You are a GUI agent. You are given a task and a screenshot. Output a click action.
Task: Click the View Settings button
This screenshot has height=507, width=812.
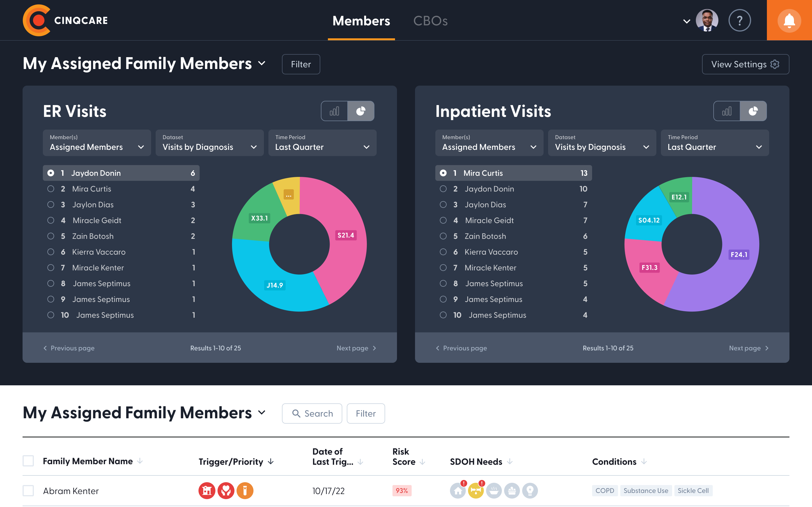(745, 64)
